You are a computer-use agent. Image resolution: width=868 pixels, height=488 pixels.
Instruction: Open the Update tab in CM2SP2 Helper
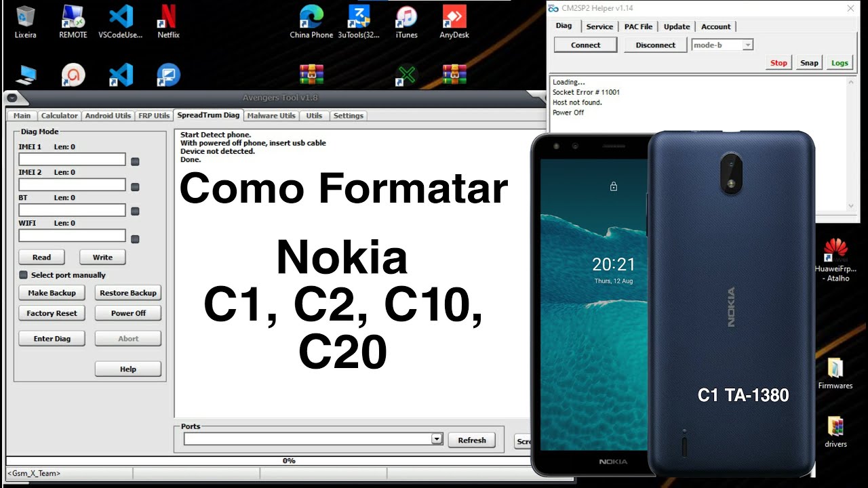(x=677, y=26)
